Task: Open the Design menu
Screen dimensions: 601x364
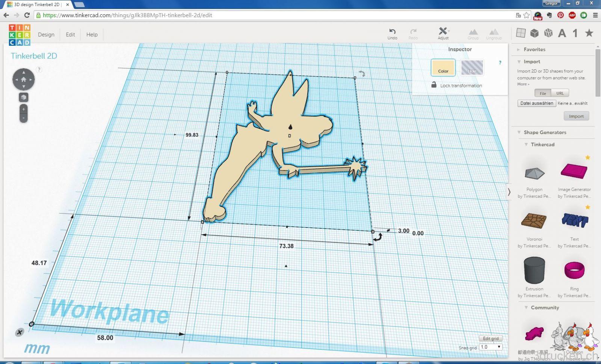Action: (x=46, y=35)
